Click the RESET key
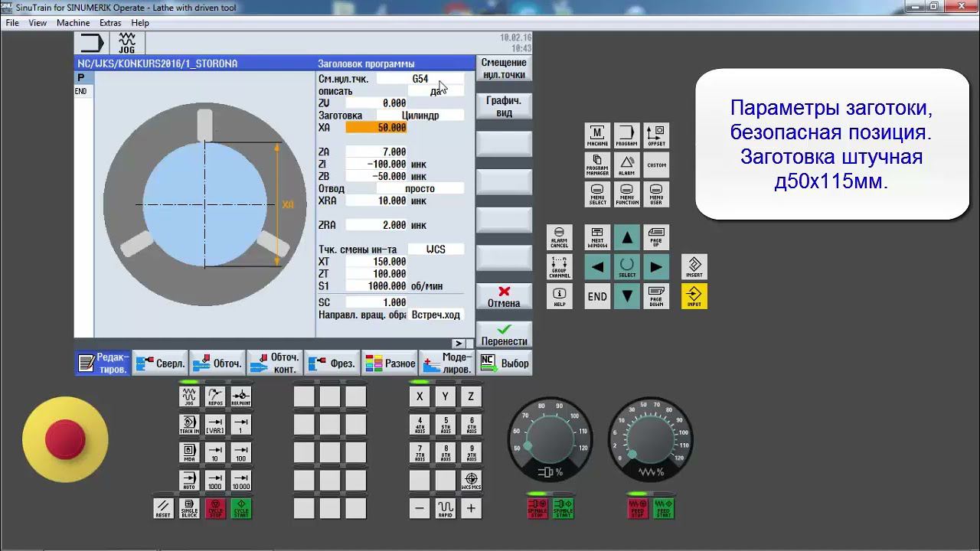The width and height of the screenshot is (980, 551). (x=163, y=508)
